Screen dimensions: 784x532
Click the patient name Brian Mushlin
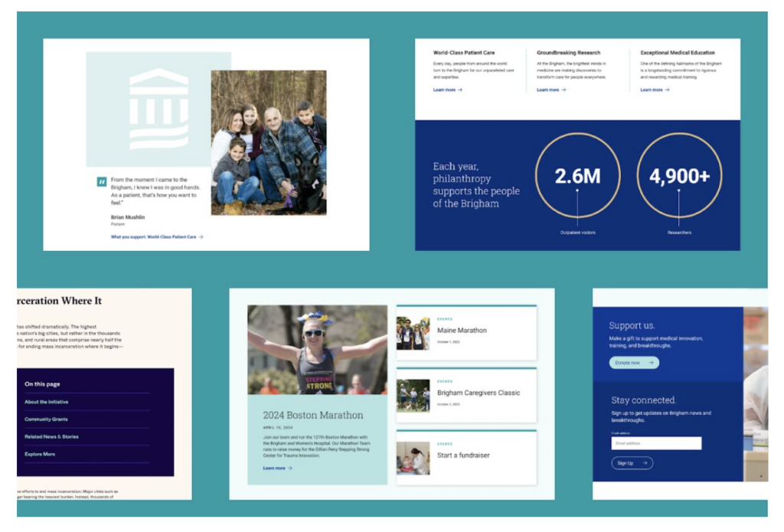pos(128,217)
